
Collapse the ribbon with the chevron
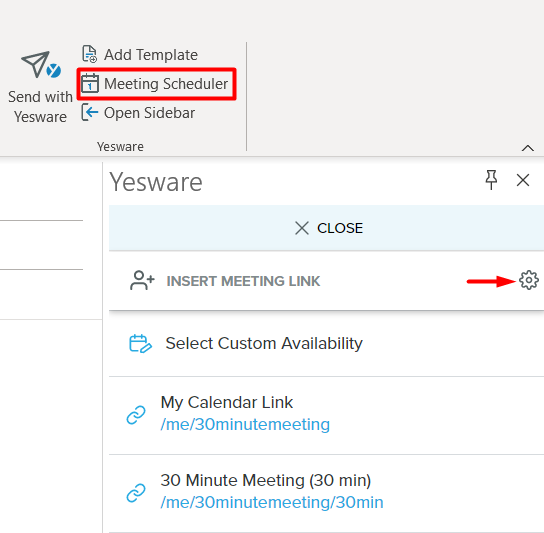pyautogui.click(x=528, y=148)
